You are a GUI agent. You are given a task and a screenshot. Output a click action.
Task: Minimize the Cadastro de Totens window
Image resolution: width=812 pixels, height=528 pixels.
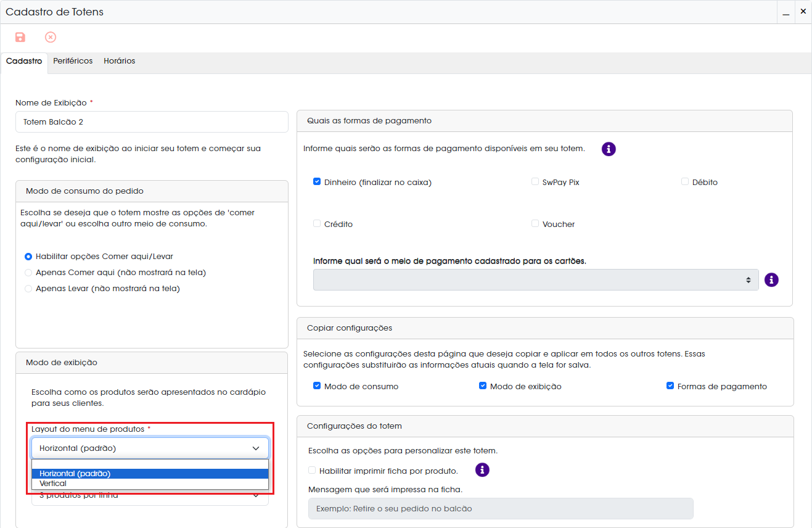(786, 12)
